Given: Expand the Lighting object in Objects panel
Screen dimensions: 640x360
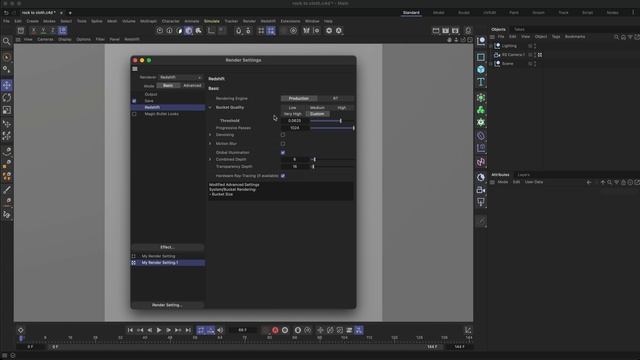Looking at the screenshot, I should 491,46.
